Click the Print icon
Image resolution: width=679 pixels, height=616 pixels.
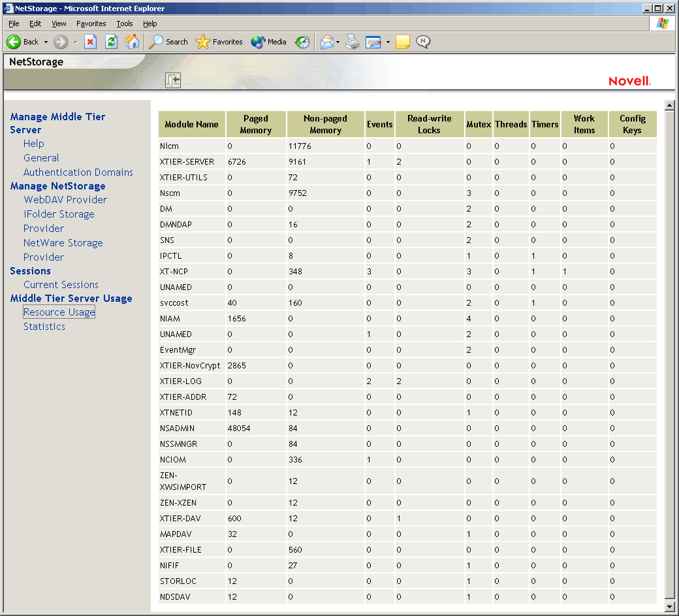point(352,42)
